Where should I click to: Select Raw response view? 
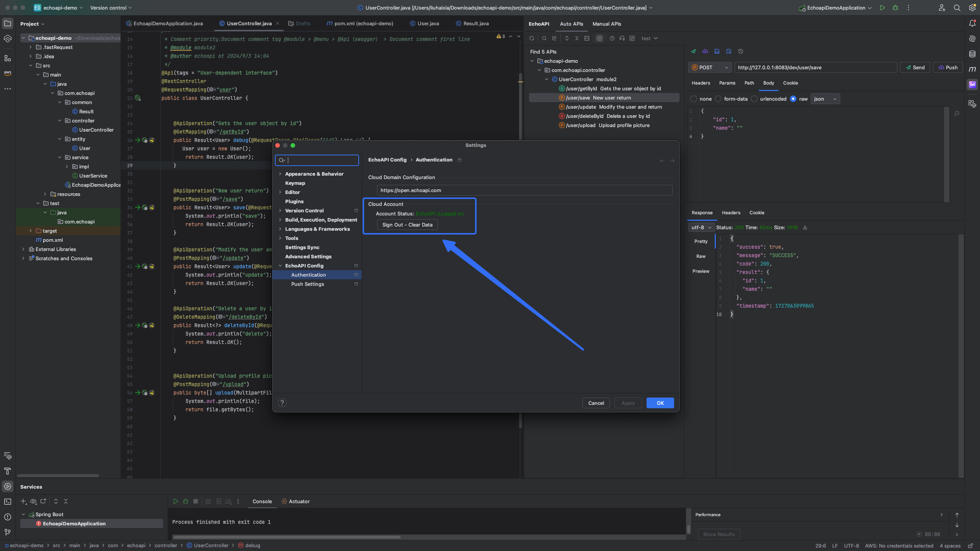coord(701,256)
